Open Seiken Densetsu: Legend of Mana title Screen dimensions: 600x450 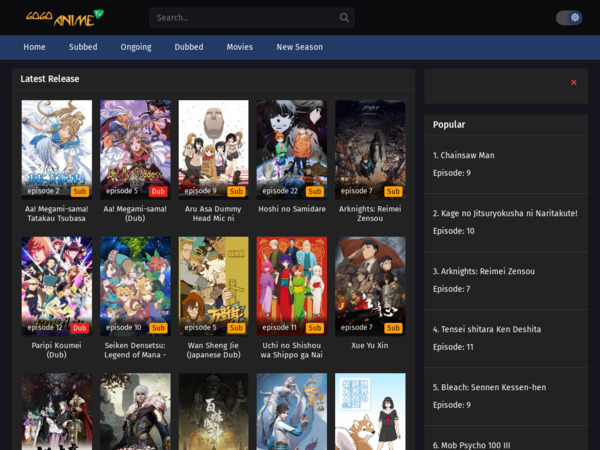[x=135, y=350]
